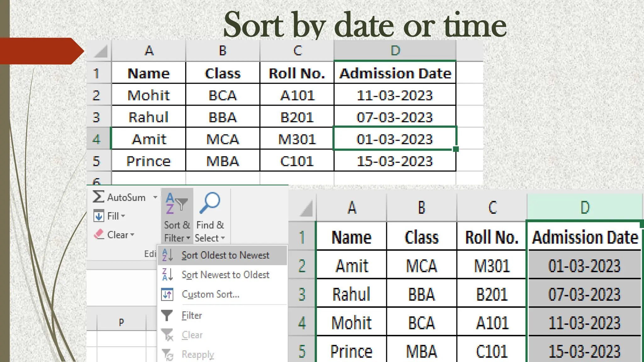Select row 4 header in the top sheet
Screen dimensions: 644x362
point(97,139)
